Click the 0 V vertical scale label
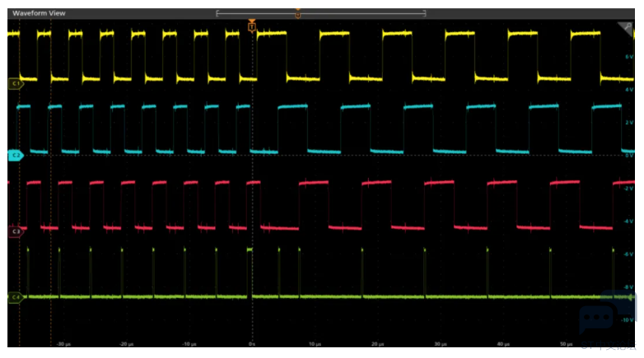The image size is (644, 358). pos(628,155)
